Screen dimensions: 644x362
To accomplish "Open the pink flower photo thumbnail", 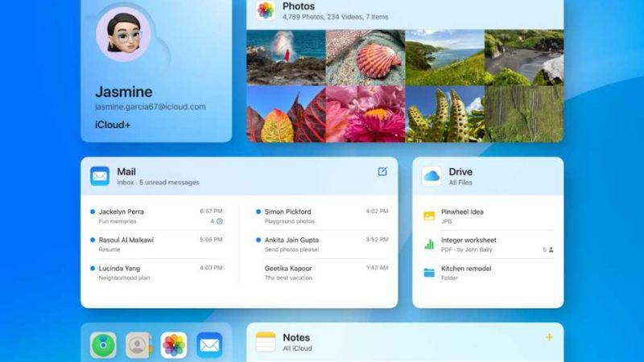I will pyautogui.click(x=365, y=114).
